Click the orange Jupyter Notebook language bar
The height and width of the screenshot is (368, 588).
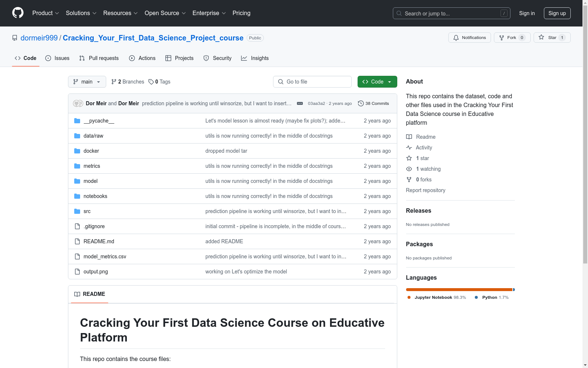tap(459, 290)
